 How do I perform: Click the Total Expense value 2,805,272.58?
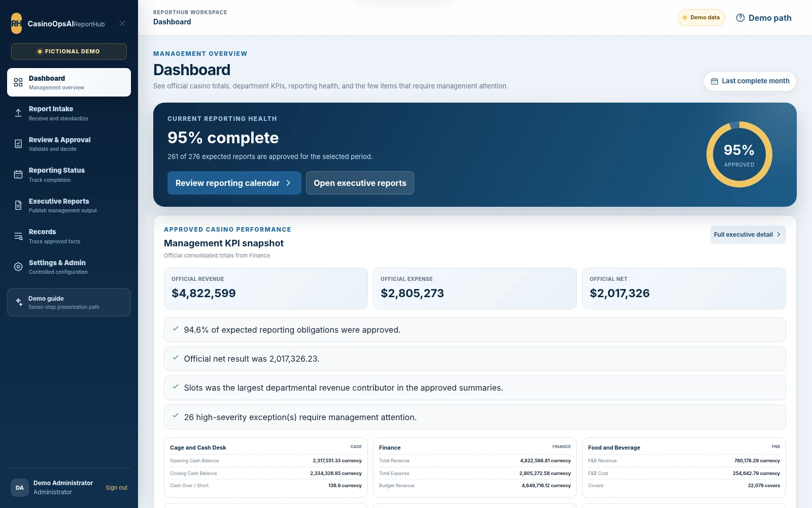545,473
